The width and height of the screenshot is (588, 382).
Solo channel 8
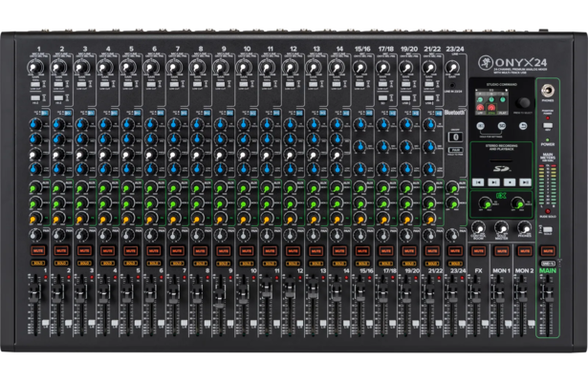[200, 264]
